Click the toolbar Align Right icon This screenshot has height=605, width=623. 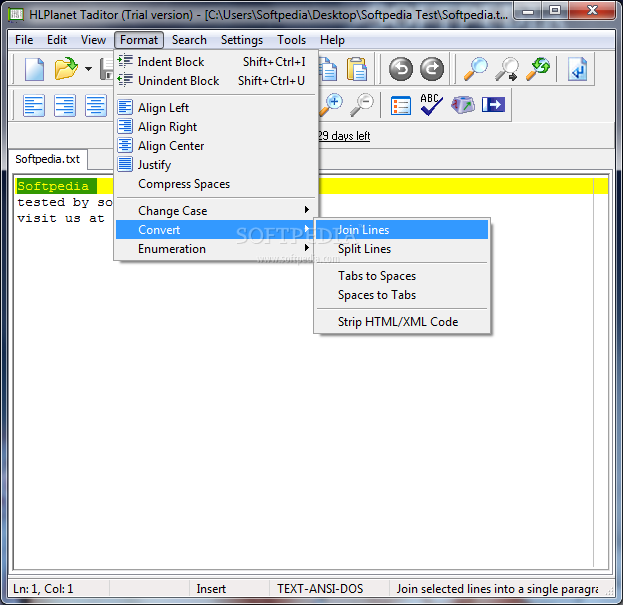(65, 105)
